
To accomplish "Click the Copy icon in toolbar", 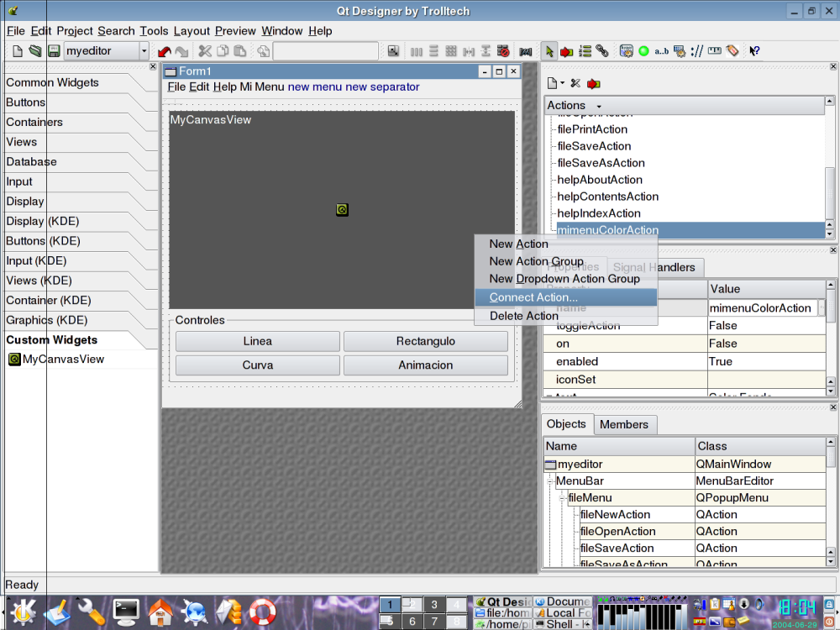I will point(223,51).
